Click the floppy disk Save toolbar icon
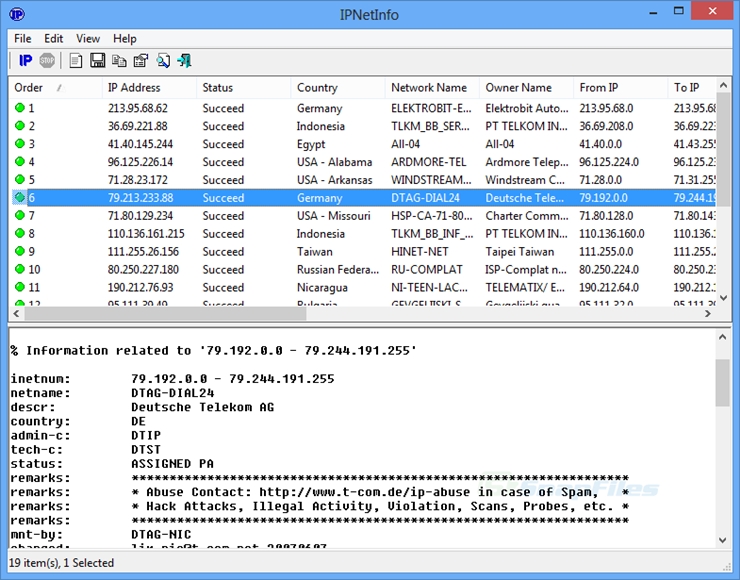 (x=98, y=60)
